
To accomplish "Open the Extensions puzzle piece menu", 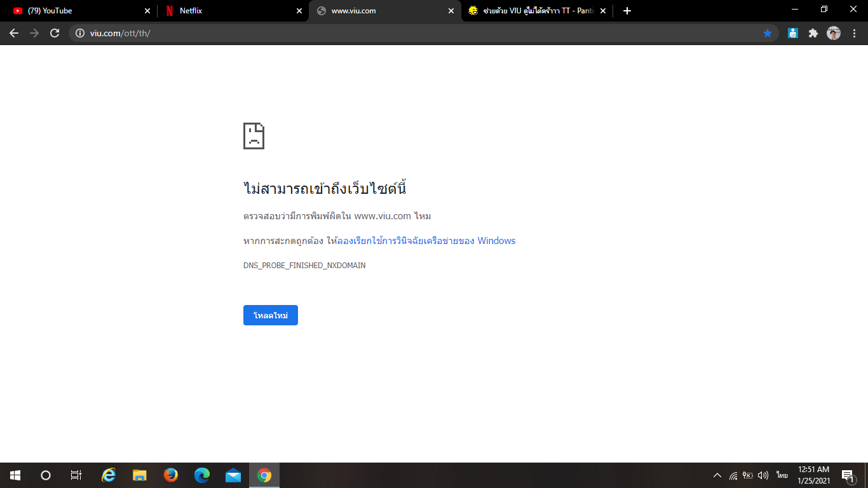I will point(813,33).
